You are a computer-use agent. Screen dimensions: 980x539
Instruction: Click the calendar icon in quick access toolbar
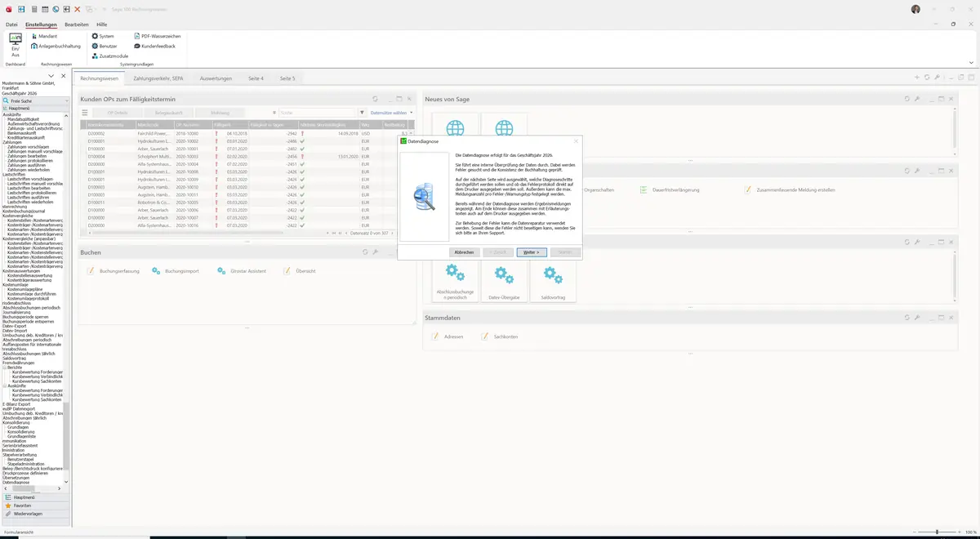point(44,9)
